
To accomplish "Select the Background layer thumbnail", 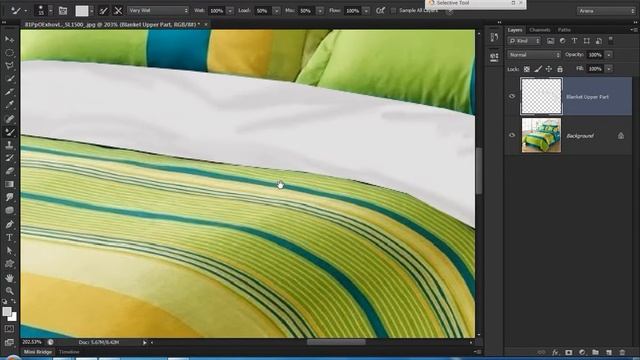I will click(541, 135).
